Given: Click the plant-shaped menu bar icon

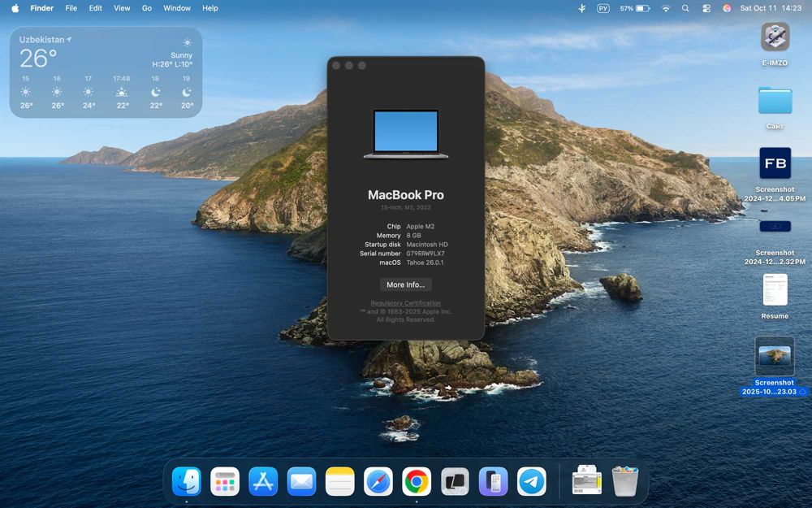Looking at the screenshot, I should coord(582,8).
